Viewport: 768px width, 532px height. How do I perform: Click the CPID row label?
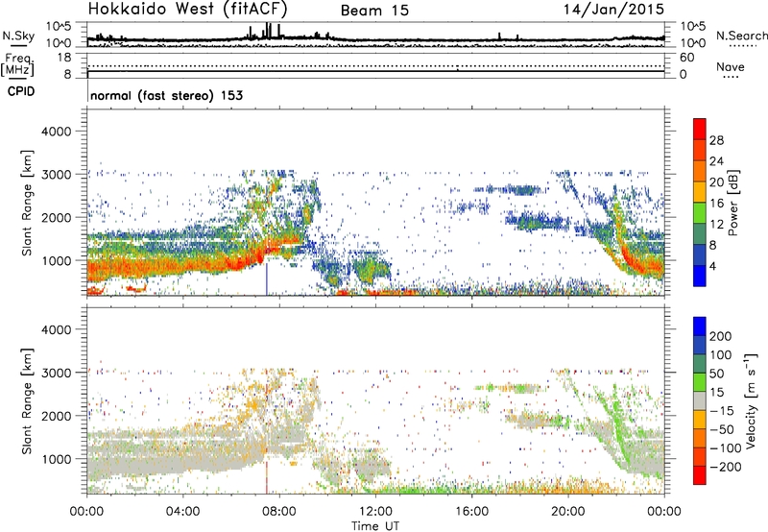coord(21,91)
